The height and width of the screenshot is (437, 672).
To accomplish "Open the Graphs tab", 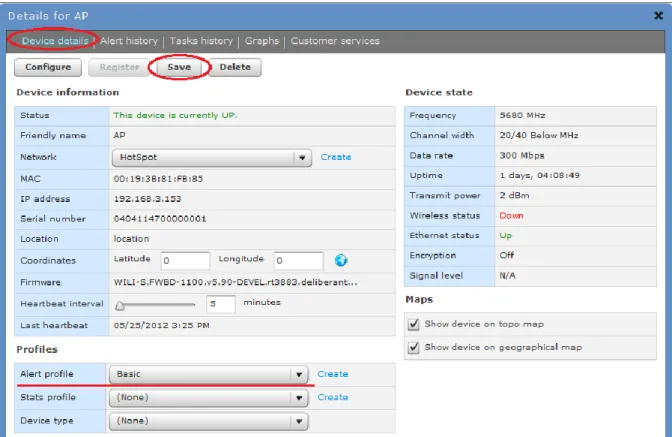I will pyautogui.click(x=262, y=41).
